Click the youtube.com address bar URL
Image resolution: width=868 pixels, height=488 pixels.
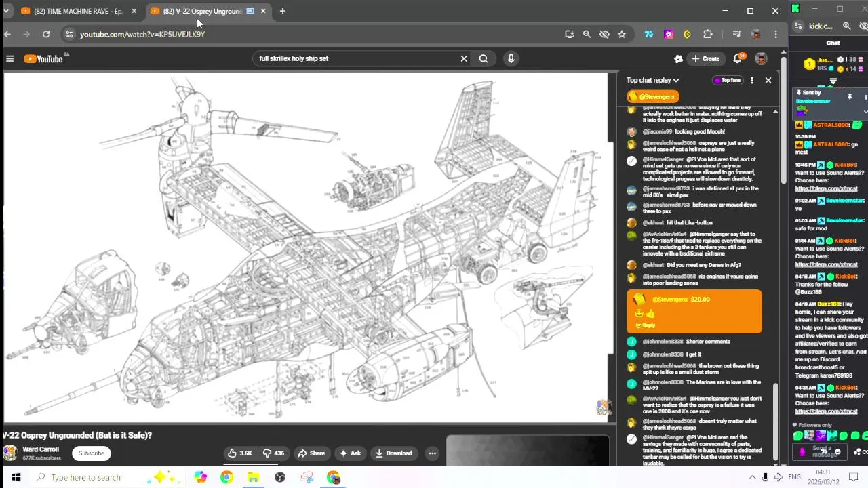pos(142,34)
